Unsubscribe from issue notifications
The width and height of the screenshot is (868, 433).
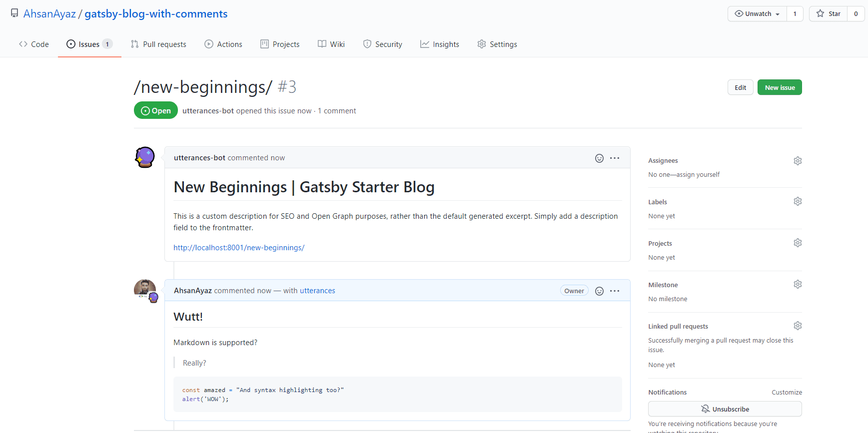(725, 409)
